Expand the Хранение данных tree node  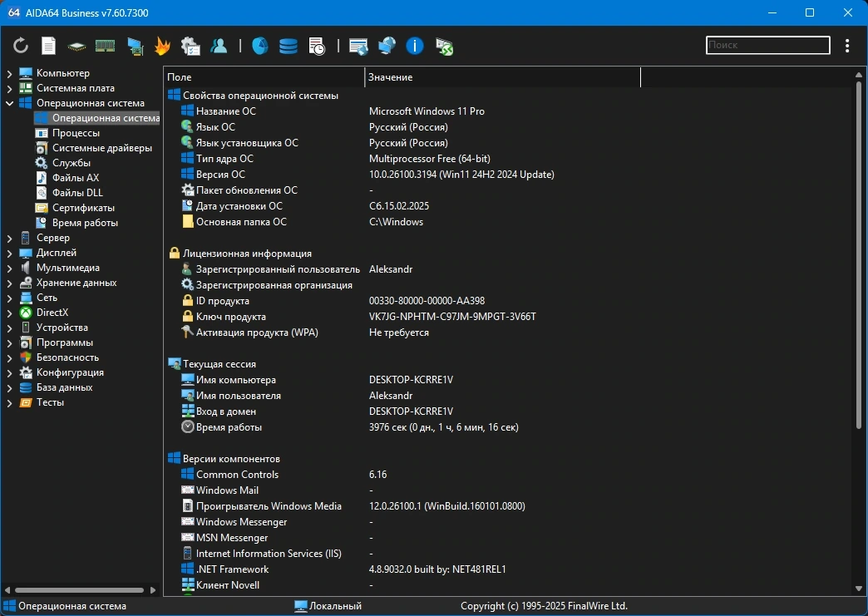coord(9,283)
